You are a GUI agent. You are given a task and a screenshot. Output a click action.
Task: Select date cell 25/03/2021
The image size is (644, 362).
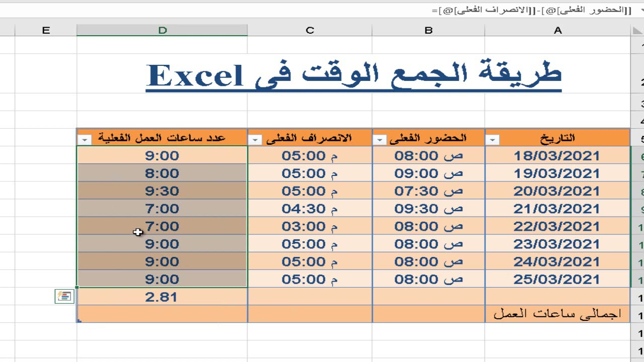tap(557, 279)
